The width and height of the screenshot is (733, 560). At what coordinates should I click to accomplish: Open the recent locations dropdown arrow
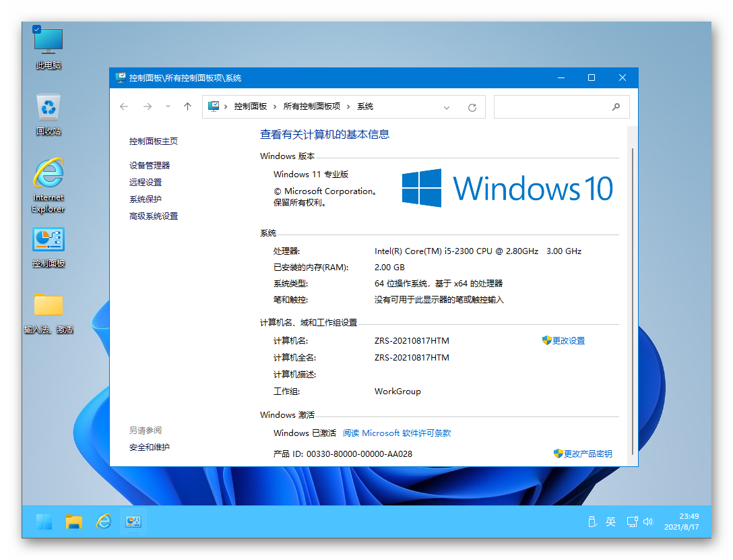tap(168, 106)
